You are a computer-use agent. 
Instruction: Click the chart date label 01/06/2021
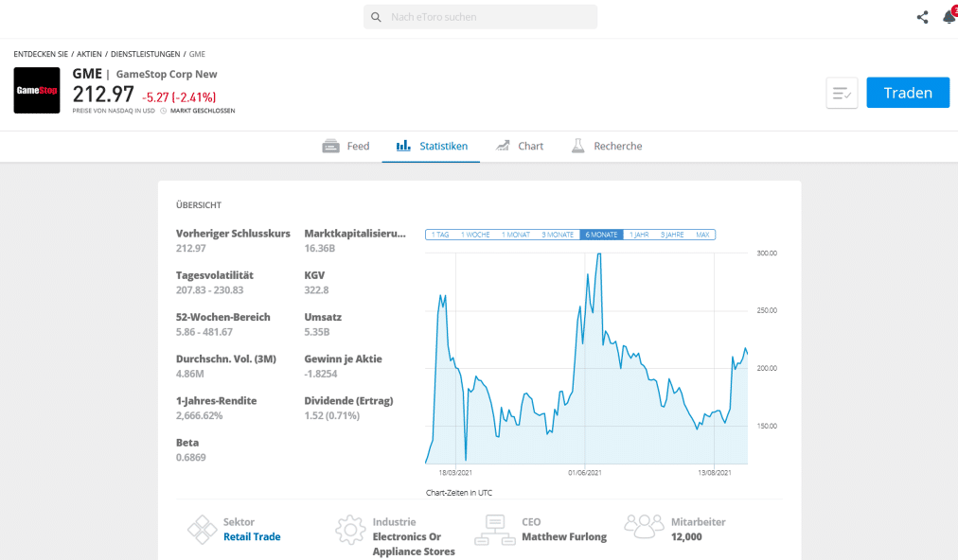pyautogui.click(x=585, y=473)
